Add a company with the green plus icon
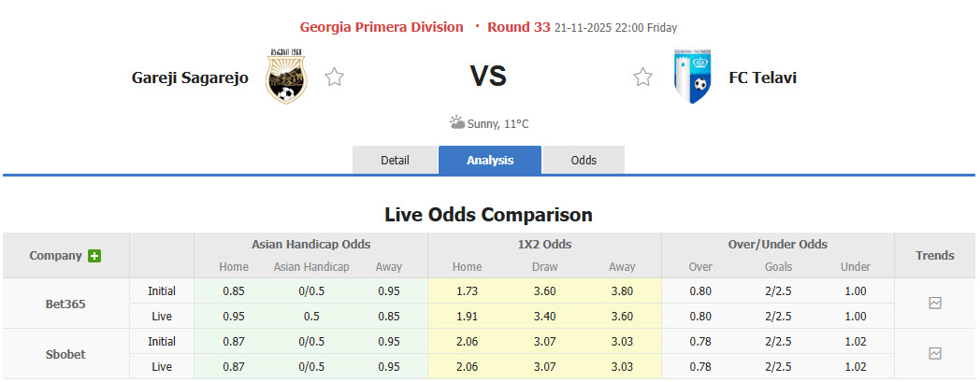The width and height of the screenshot is (980, 382). point(94,256)
